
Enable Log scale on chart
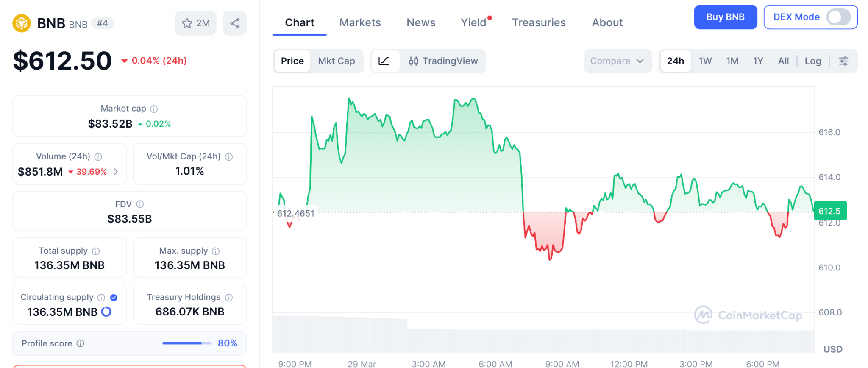coord(812,61)
